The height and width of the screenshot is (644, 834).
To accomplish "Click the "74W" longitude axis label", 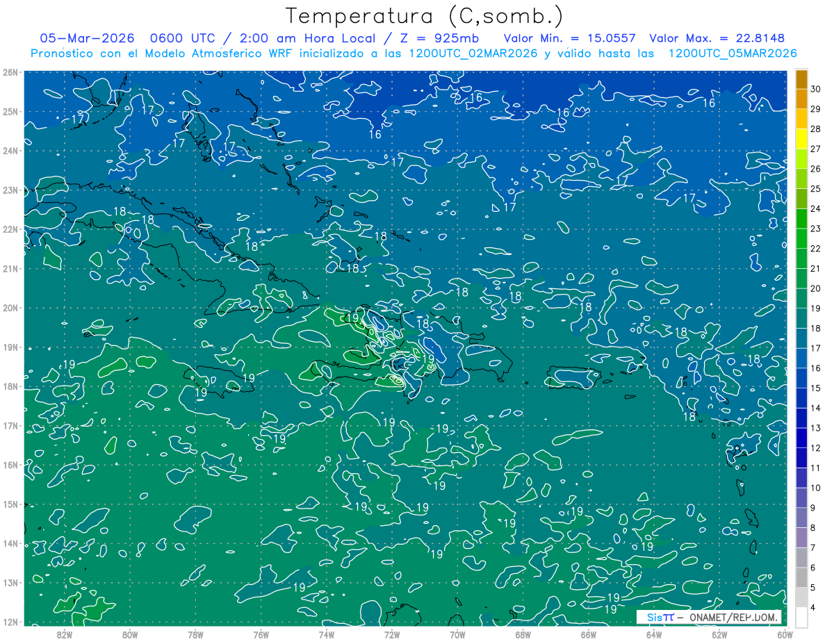I will (x=327, y=634).
